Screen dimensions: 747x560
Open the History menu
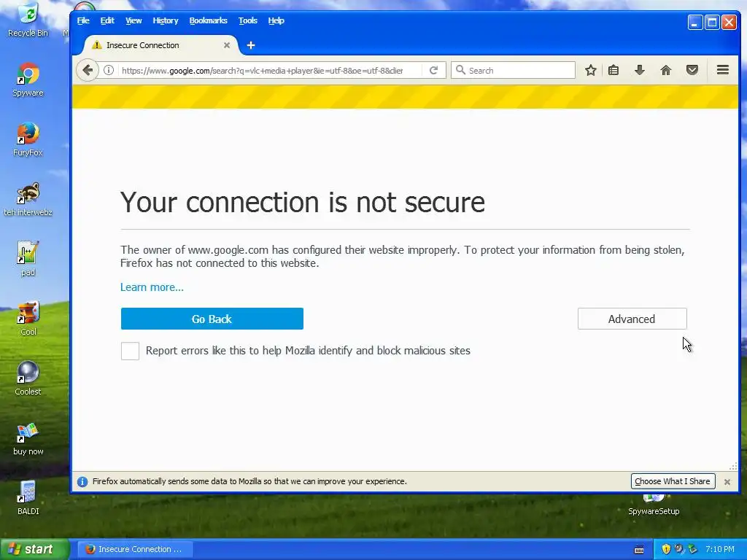click(166, 20)
